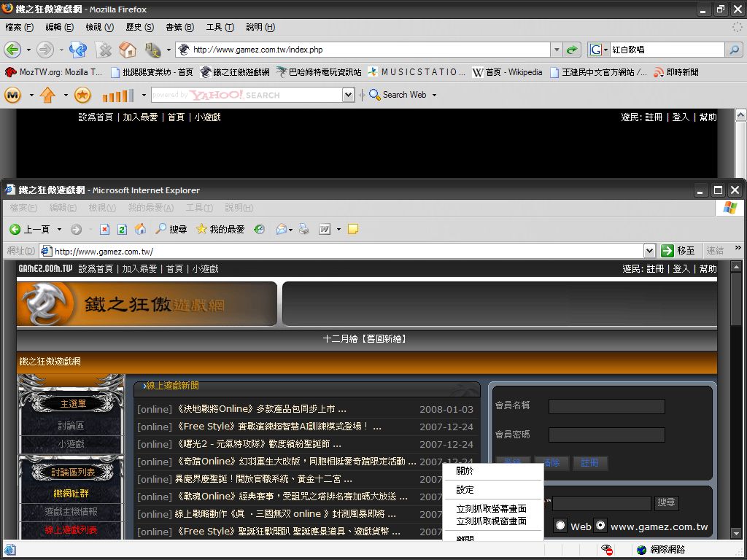
Task: Click the IE Print icon
Action: coord(303,229)
